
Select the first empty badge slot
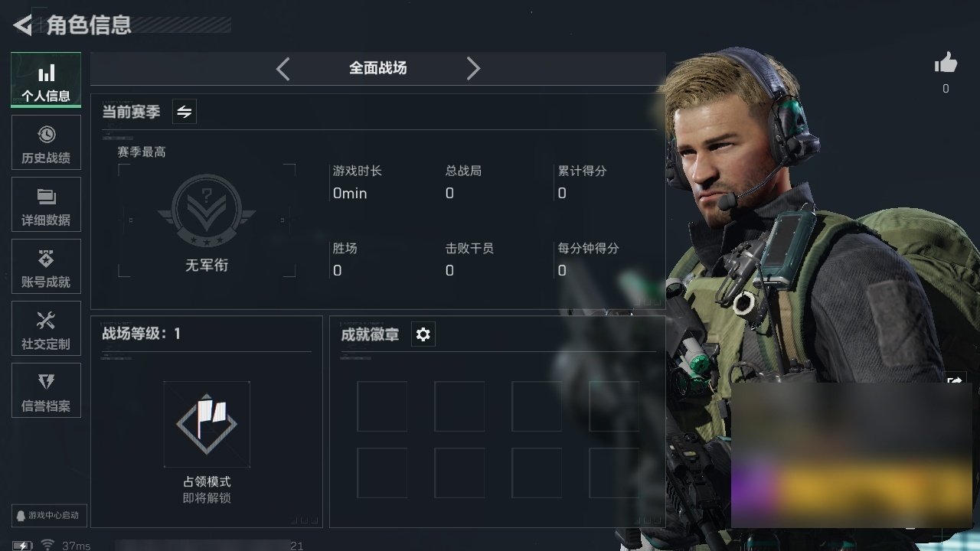(x=382, y=406)
